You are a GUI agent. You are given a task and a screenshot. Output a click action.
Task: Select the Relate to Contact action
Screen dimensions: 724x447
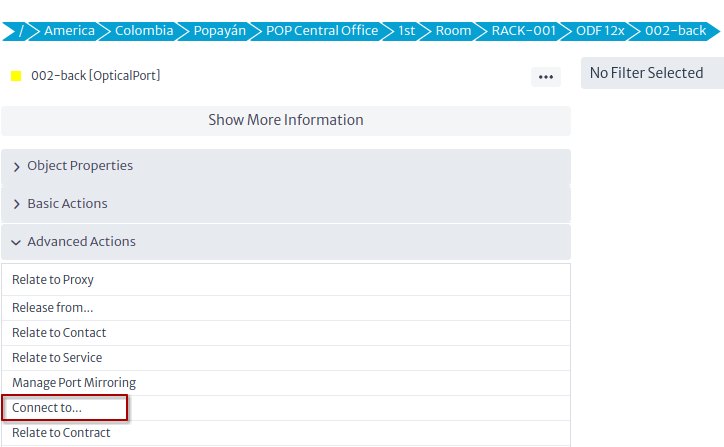click(x=286, y=333)
